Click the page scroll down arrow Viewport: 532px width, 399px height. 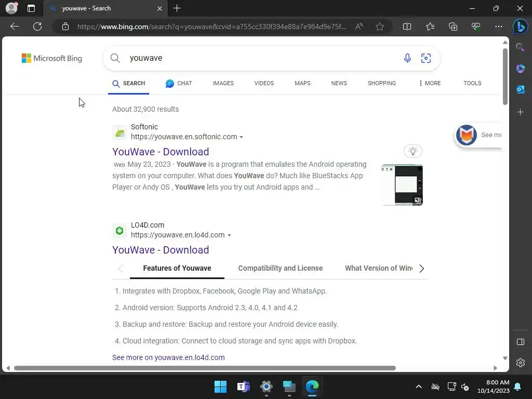coord(505,358)
